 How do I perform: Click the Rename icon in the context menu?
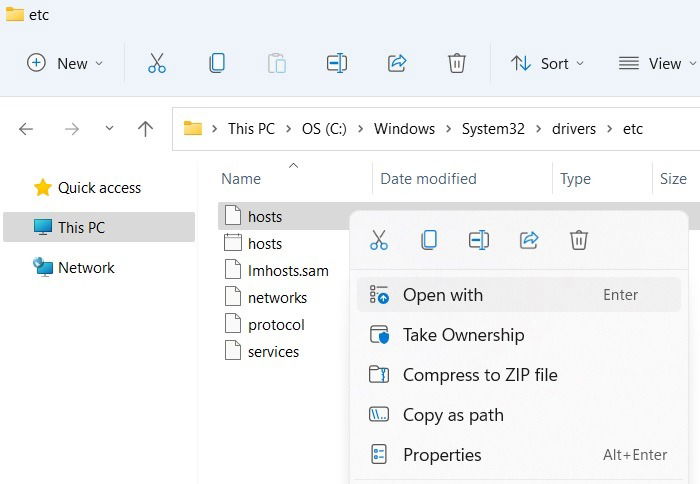click(479, 240)
